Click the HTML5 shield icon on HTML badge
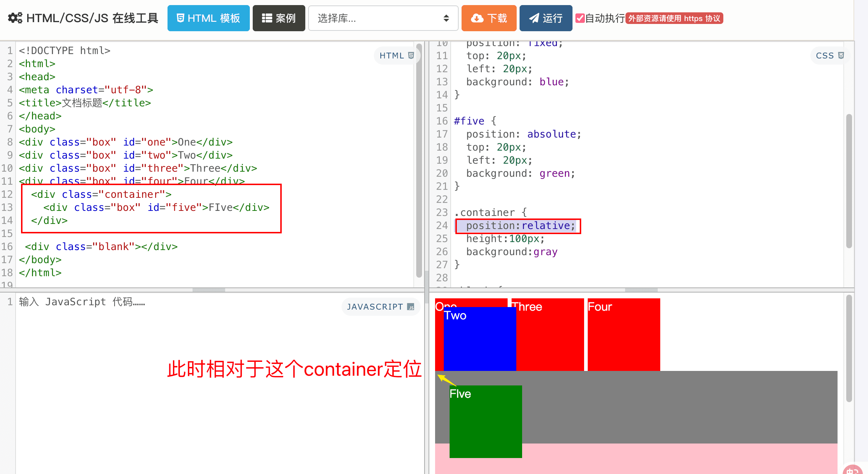Image resolution: width=868 pixels, height=474 pixels. tap(411, 56)
